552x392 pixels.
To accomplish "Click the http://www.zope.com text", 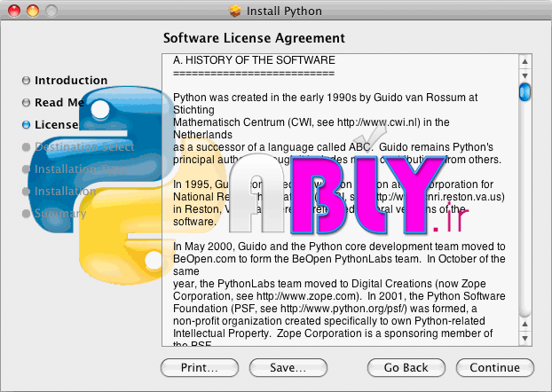I will [306, 296].
